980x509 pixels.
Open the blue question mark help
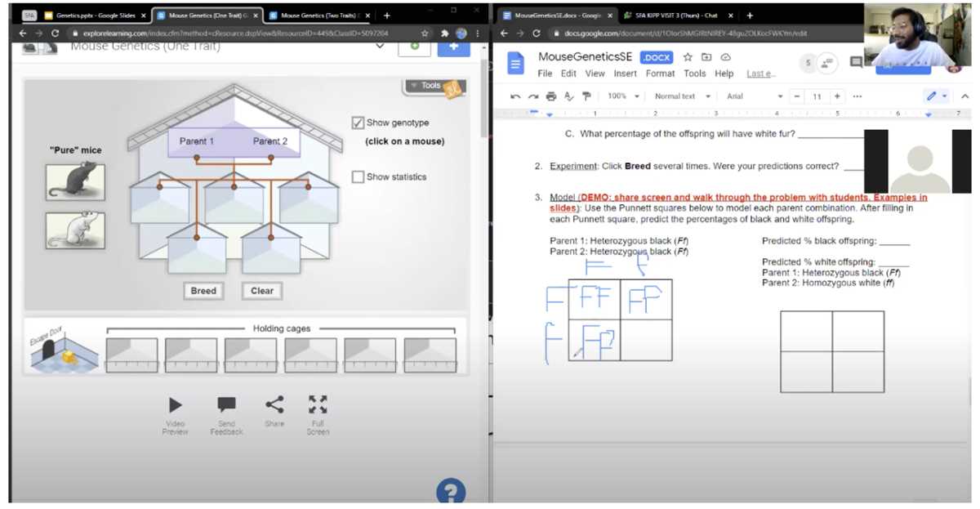(451, 492)
